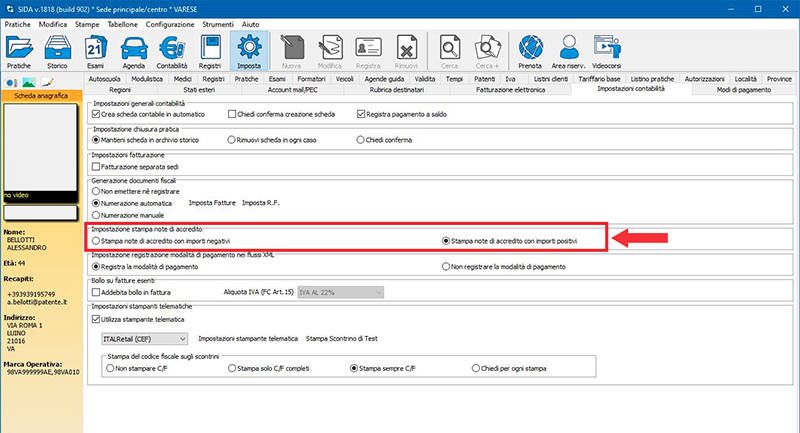Open the Agenda toolbar icon
Screen dimensions: 800x433
[130, 49]
